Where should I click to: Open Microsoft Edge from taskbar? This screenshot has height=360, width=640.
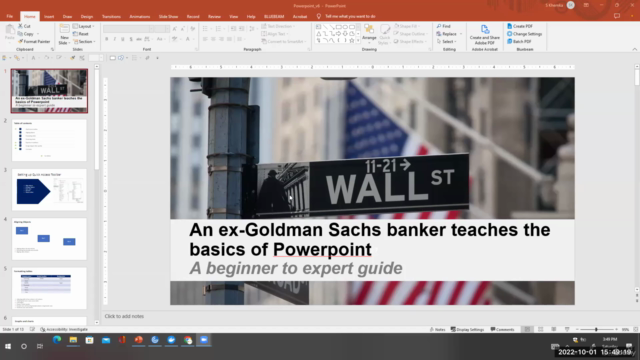pos(57,340)
